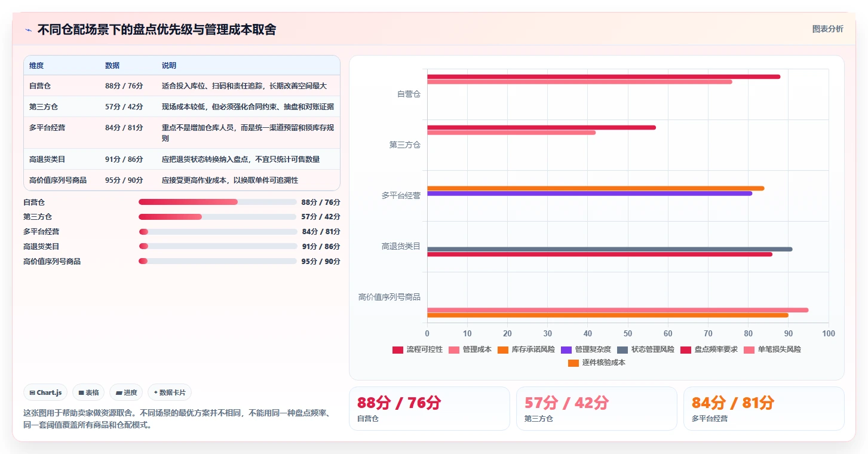Click the crimson 88 bar for 自营仓 in chart
868x454 pixels.
click(603, 76)
